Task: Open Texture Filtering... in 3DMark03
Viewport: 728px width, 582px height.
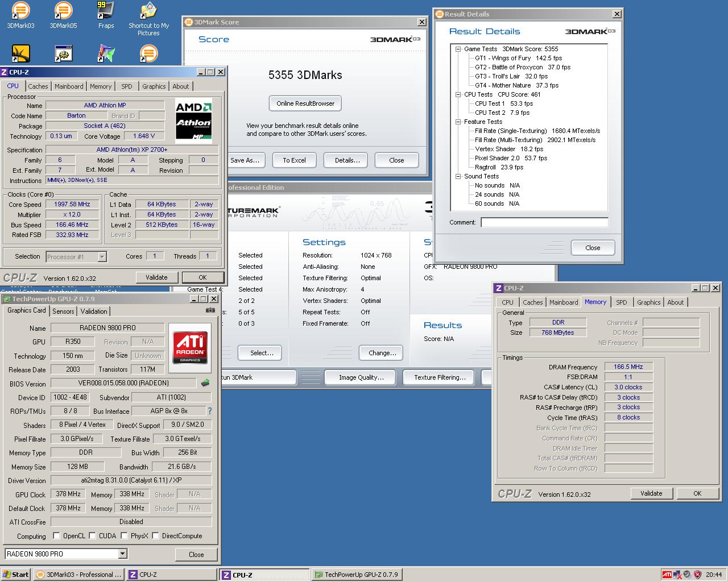Action: point(440,377)
